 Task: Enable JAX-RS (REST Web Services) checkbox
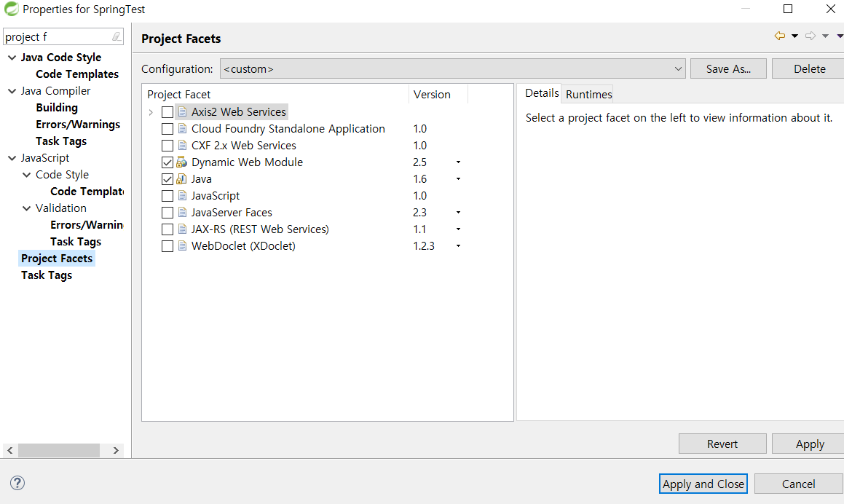(167, 229)
